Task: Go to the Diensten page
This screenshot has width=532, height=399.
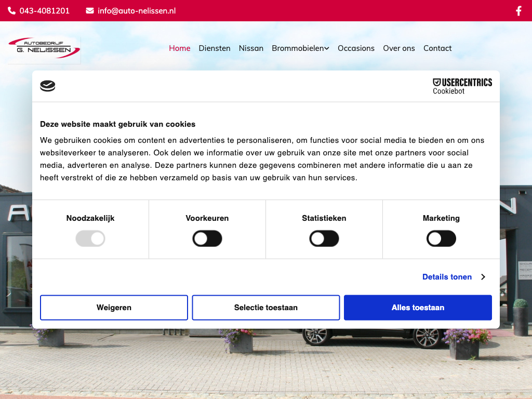Action: click(215, 48)
